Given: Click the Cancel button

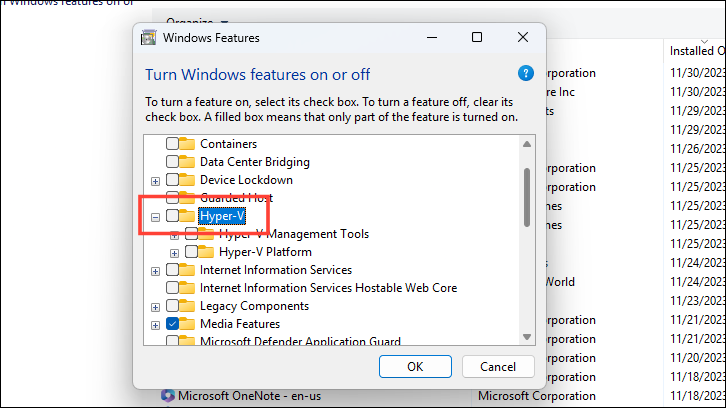Looking at the screenshot, I should [x=498, y=367].
